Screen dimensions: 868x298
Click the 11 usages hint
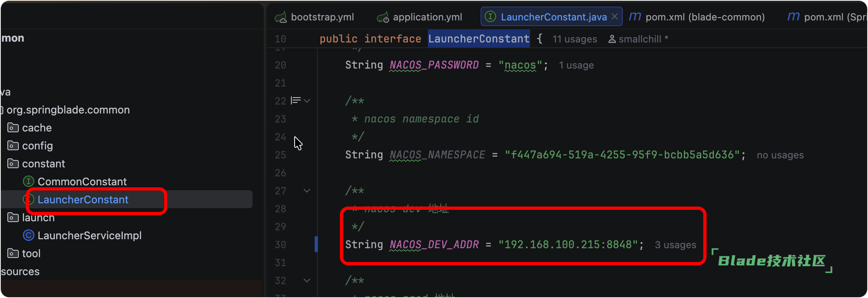575,39
